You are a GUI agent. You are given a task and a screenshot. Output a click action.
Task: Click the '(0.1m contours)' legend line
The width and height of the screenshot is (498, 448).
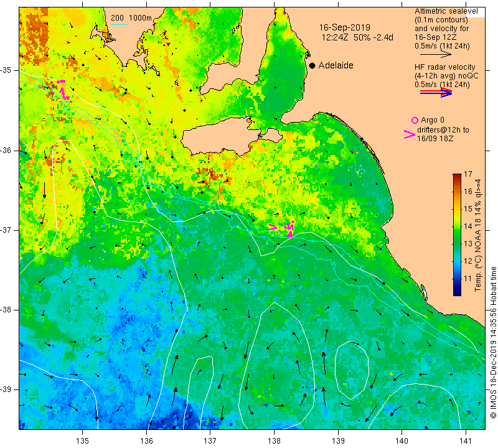coord(441,20)
